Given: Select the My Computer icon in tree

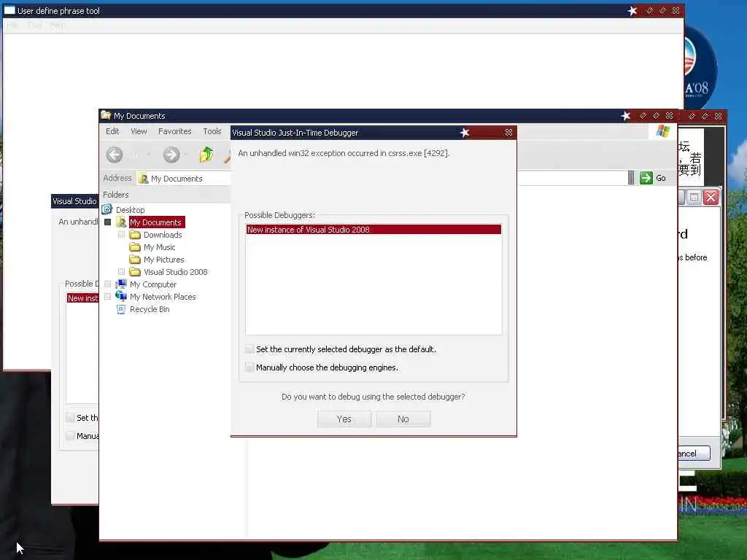Looking at the screenshot, I should click(121, 284).
